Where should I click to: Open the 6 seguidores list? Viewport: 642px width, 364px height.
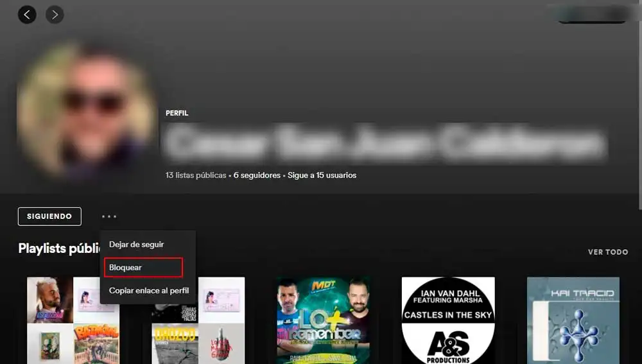(257, 175)
